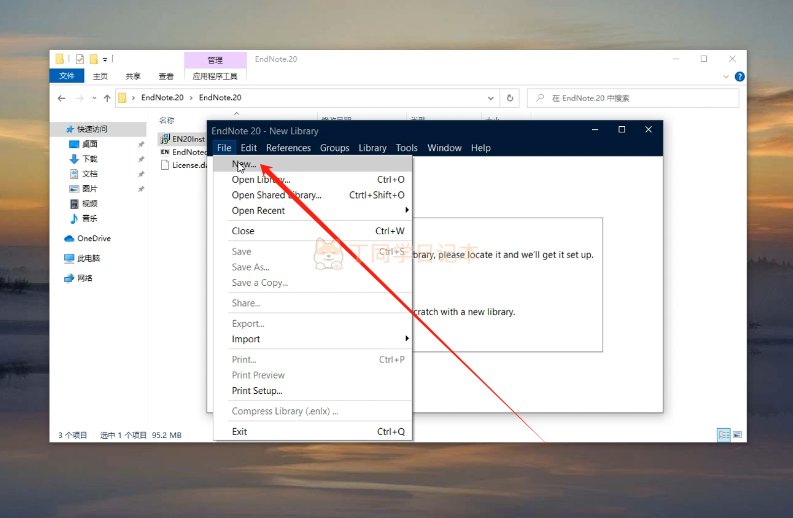This screenshot has width=793, height=518.
Task: Click This PC (此电脑) icon
Action: coord(69,258)
